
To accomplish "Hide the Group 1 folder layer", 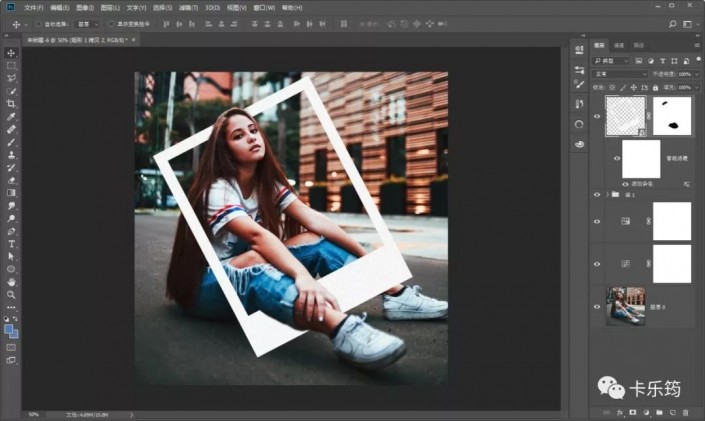I will pos(597,195).
